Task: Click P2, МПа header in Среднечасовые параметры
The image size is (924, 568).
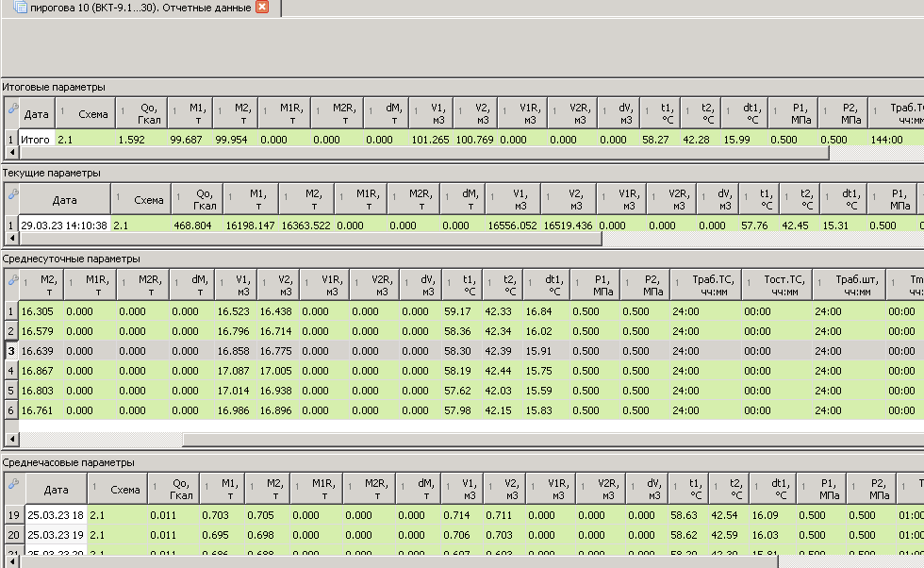Action: (871, 490)
